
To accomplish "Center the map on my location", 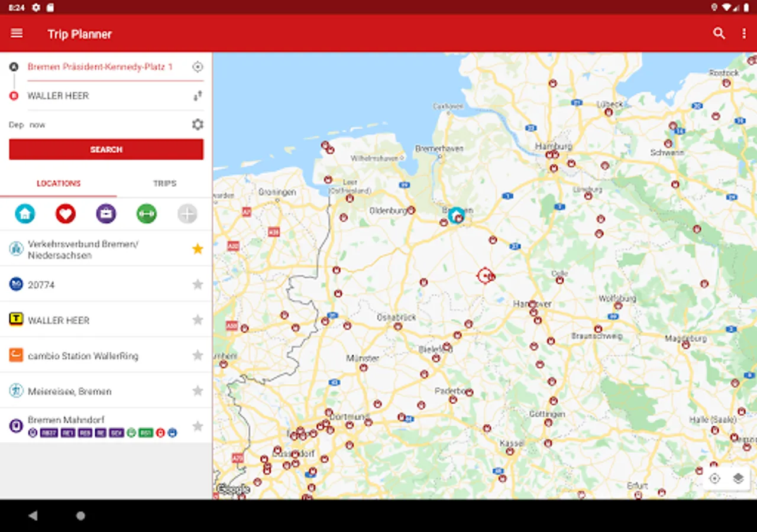I will point(715,479).
